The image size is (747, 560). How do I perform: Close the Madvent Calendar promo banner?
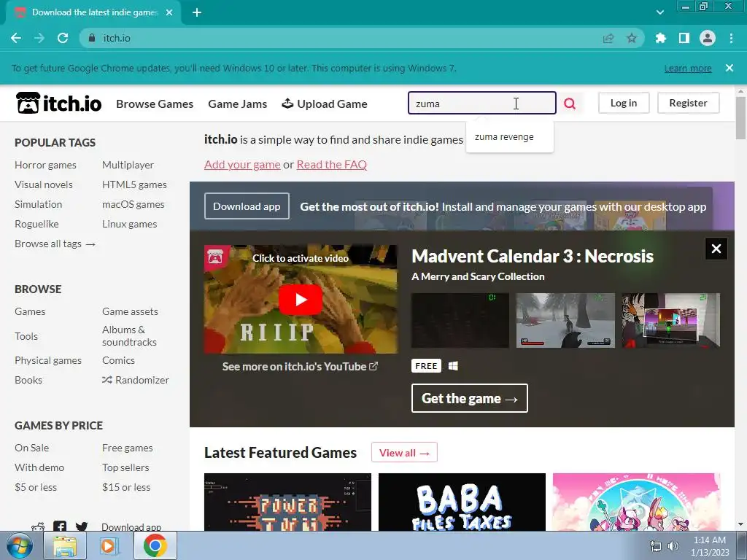716,249
